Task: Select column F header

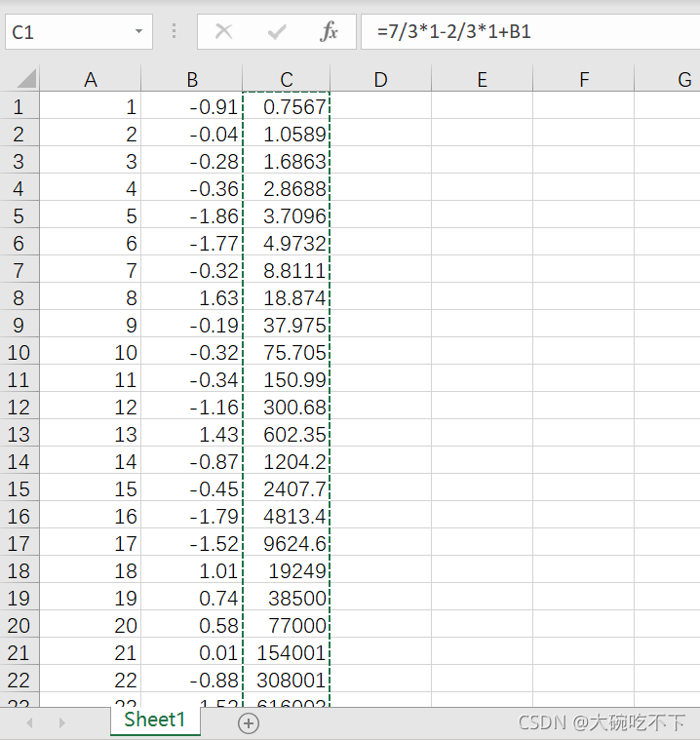Action: pos(583,79)
